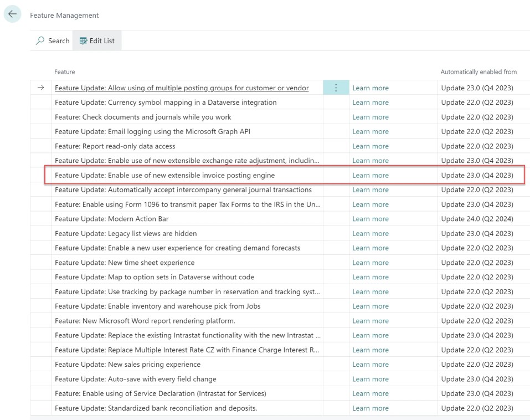
Task: Open Learn more for Check documents and journals
Action: click(x=371, y=117)
